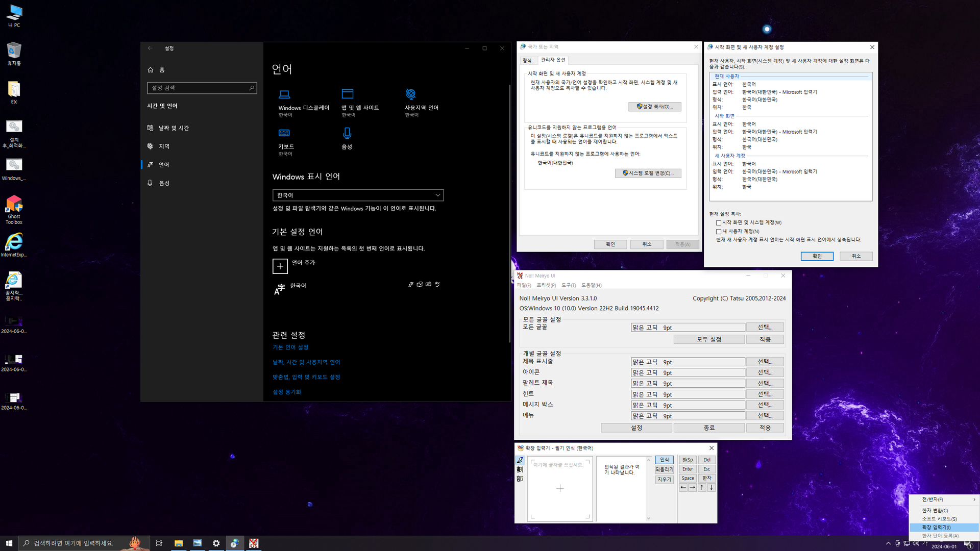Click the 모두 설정 button

(x=708, y=339)
